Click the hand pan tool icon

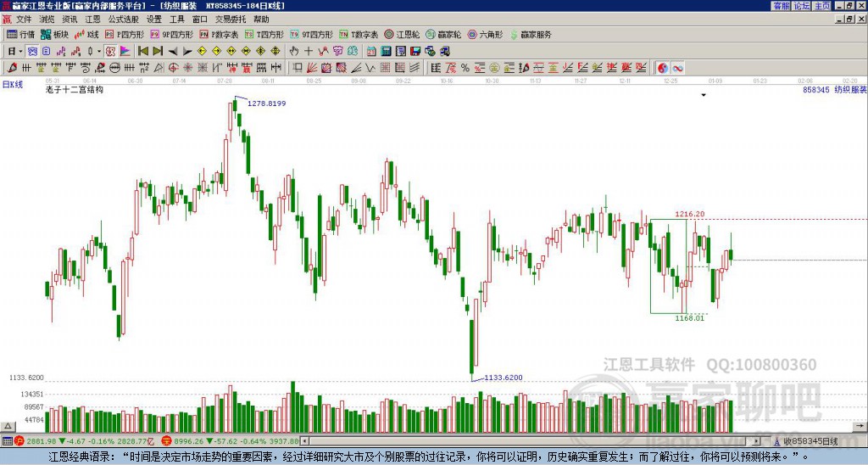293,51
